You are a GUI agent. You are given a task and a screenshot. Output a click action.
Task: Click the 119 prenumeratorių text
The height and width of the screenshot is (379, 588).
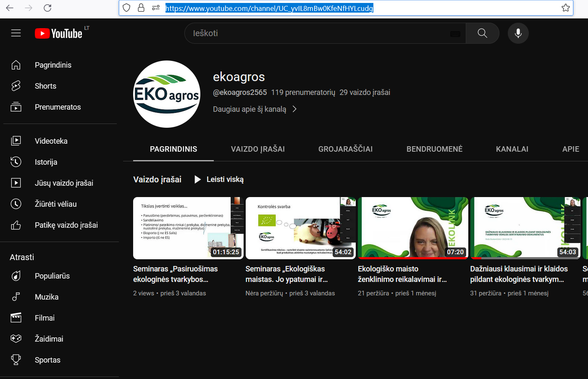click(303, 92)
